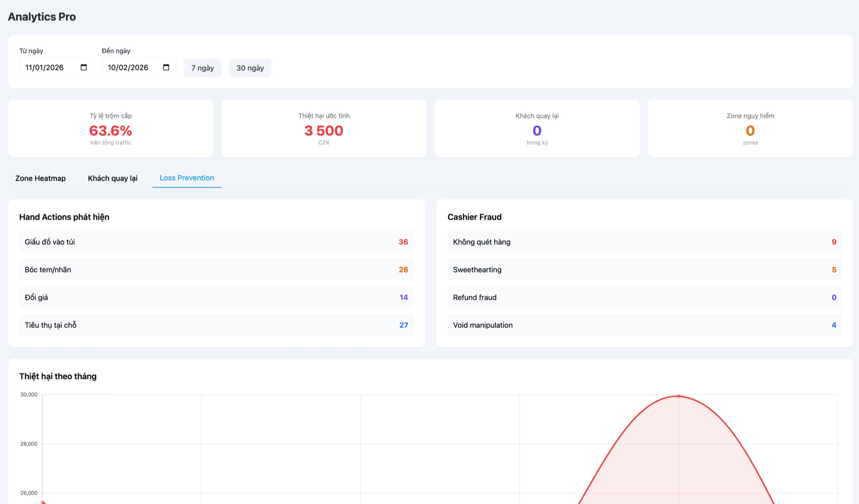Switch to the Khách quay lại tab
This screenshot has width=859, height=504.
112,178
